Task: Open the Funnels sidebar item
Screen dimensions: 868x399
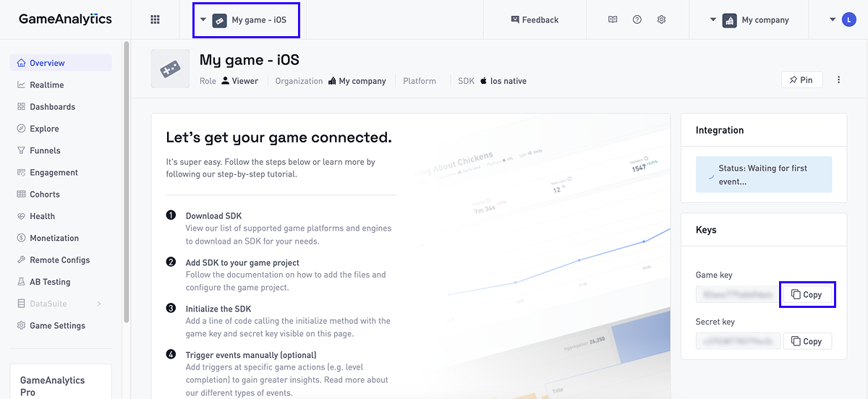Action: click(45, 150)
